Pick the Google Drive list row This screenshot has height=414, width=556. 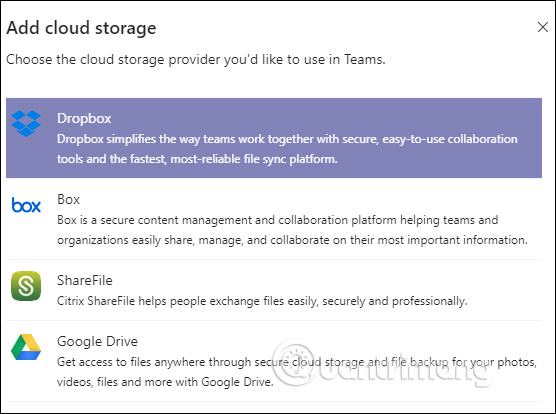click(274, 361)
